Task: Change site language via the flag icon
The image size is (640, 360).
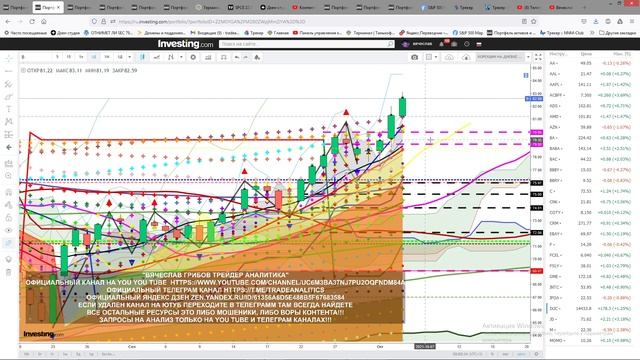Action: (479, 44)
